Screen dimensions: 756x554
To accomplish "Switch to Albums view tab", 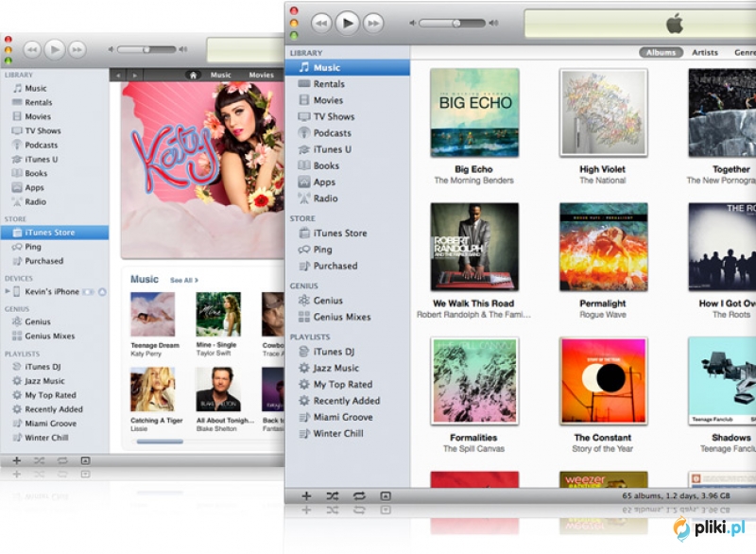I will click(661, 53).
